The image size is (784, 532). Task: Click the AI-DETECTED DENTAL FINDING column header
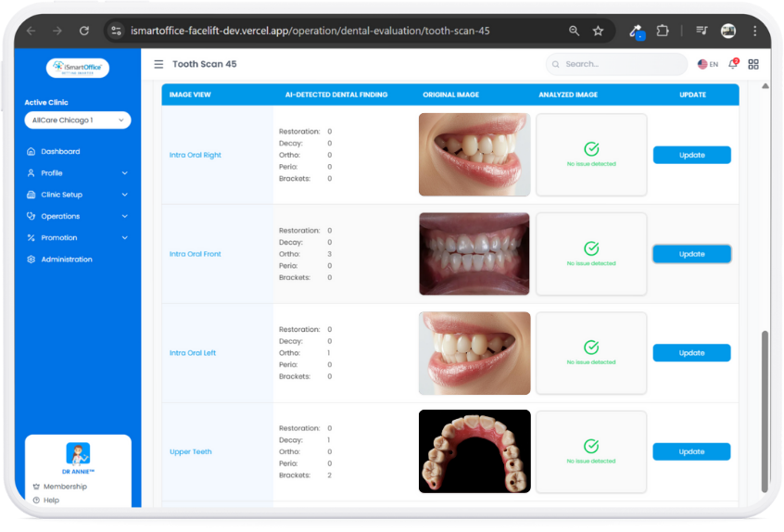click(x=336, y=95)
